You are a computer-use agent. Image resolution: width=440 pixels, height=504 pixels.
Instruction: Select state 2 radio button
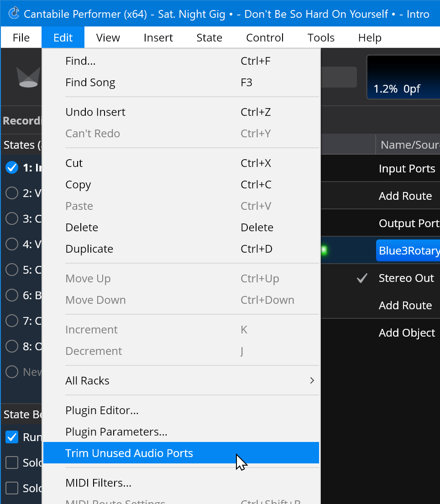coord(12,193)
